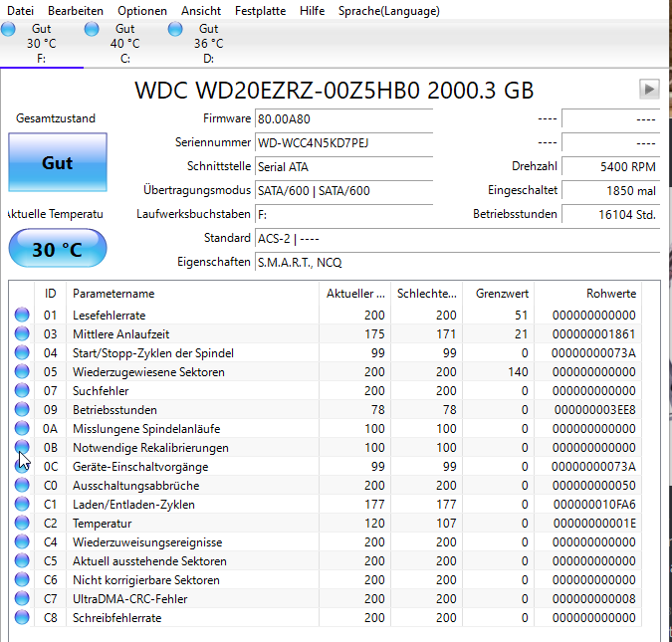Click the ID column header

(50, 294)
